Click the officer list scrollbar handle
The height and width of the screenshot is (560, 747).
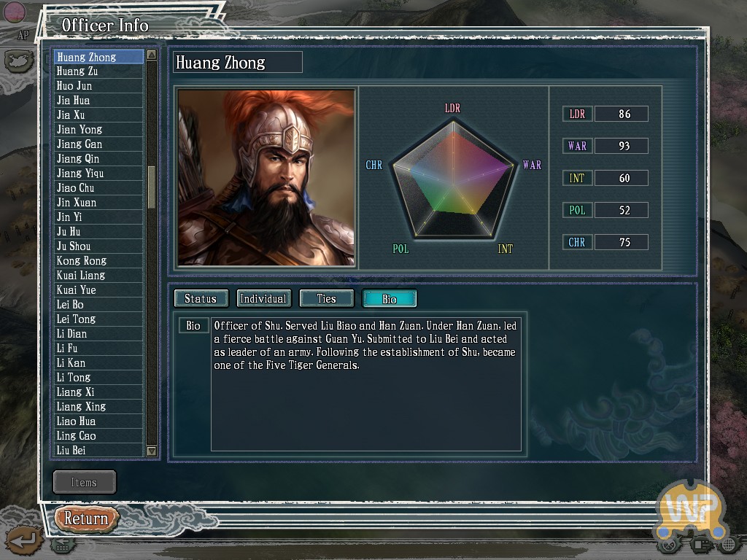(152, 187)
